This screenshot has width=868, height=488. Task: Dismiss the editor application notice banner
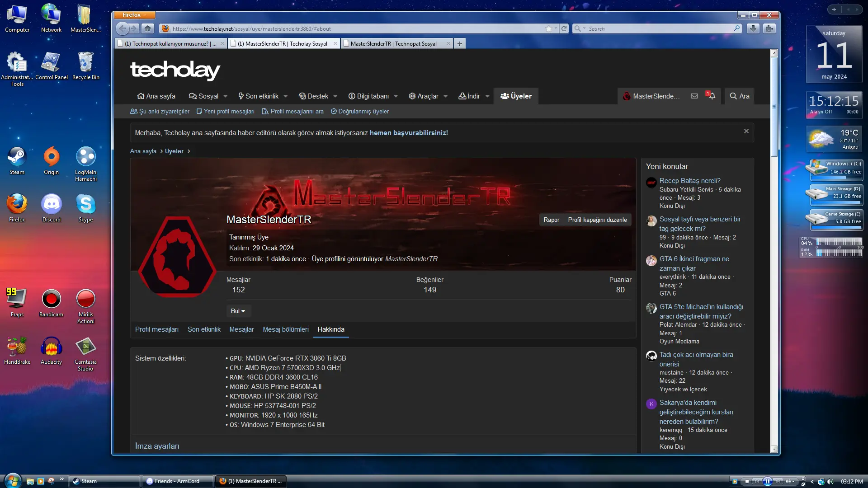coord(746,131)
